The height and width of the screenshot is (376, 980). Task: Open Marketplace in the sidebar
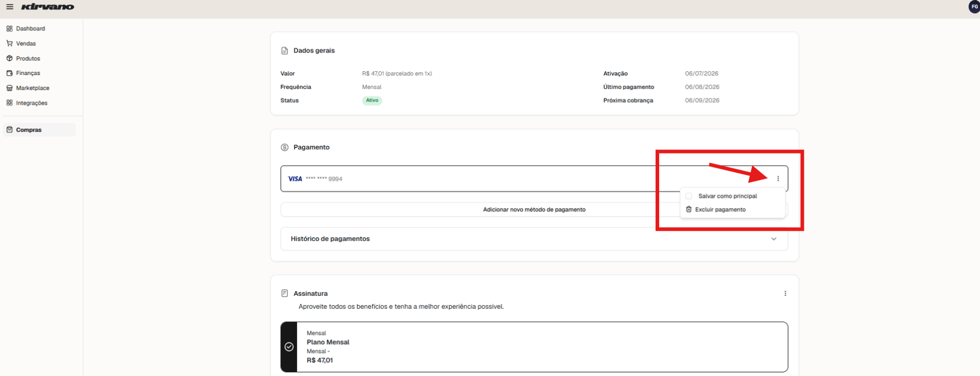33,88
